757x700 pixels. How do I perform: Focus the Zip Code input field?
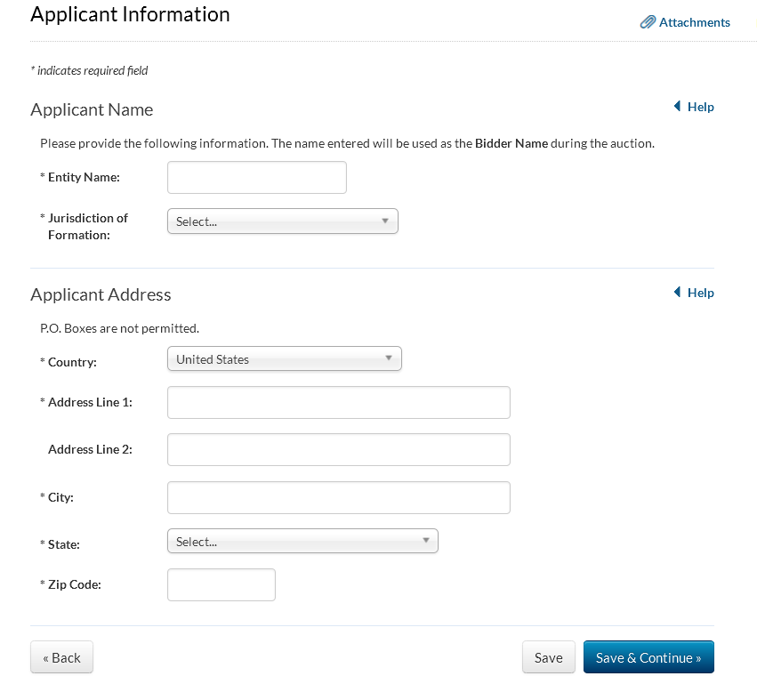(221, 584)
